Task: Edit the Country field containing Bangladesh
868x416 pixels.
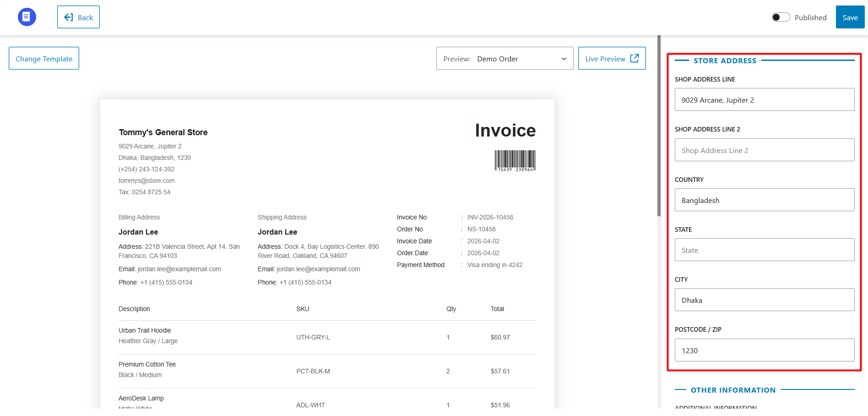Action: [764, 200]
